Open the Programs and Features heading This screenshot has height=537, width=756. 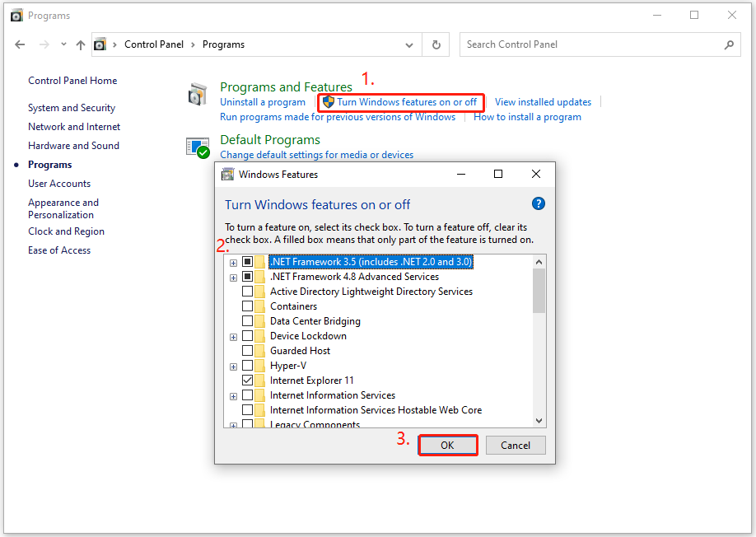point(286,86)
